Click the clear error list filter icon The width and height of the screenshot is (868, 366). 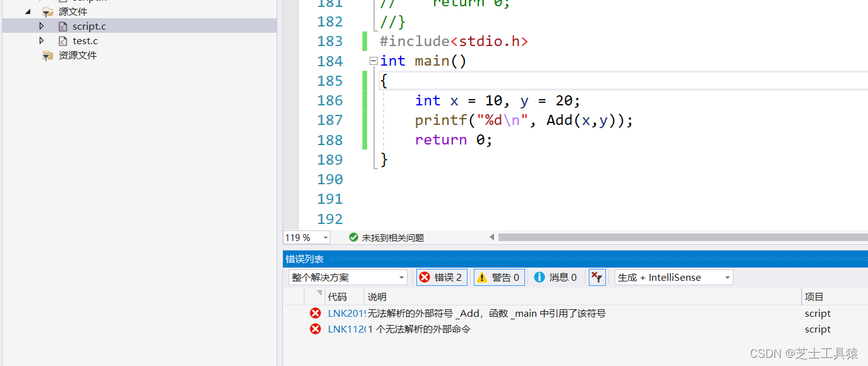(x=597, y=277)
